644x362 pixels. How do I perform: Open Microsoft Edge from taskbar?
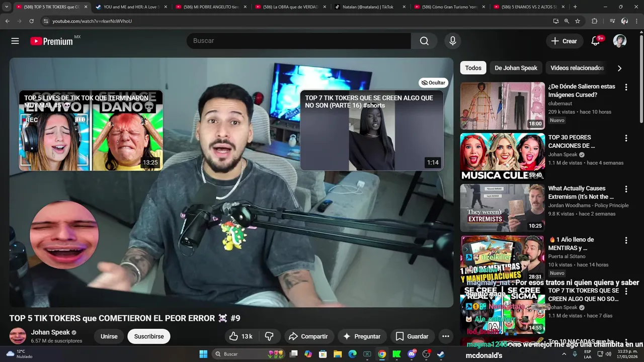352,354
